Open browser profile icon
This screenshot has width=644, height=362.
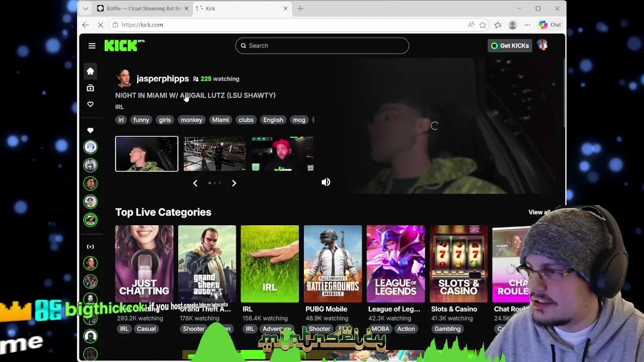click(x=512, y=25)
